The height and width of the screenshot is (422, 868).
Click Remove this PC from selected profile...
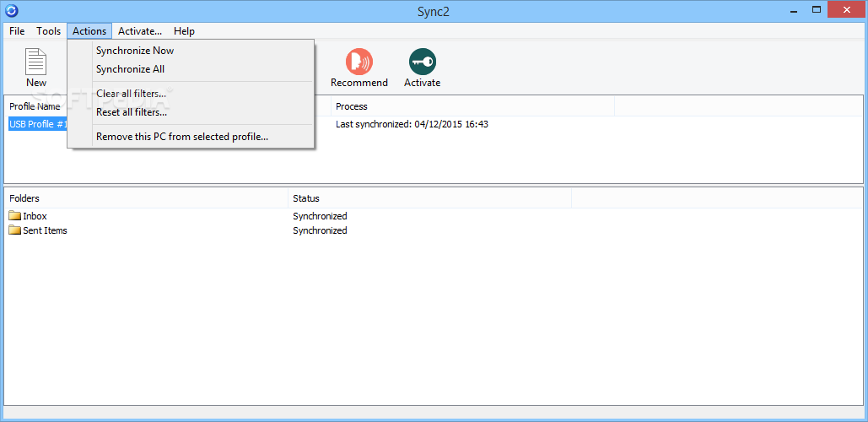tap(182, 136)
